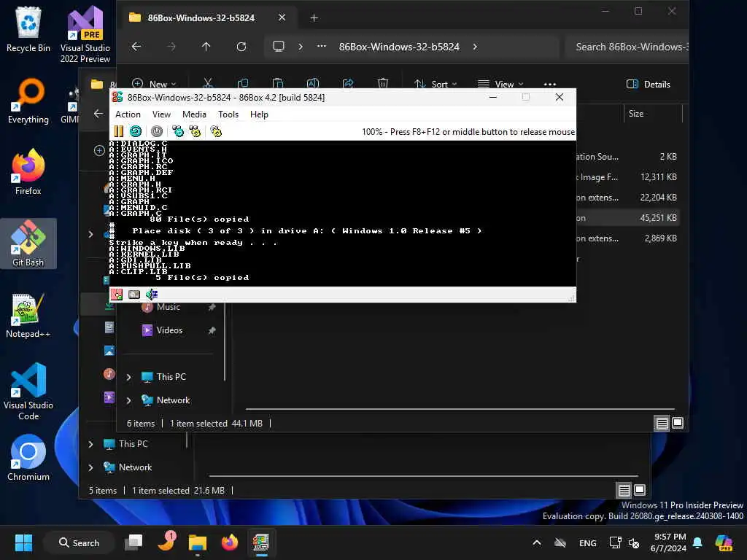
Task: Send Ctrl+Alt+Esc via 86Box toolbar
Action: (x=195, y=131)
